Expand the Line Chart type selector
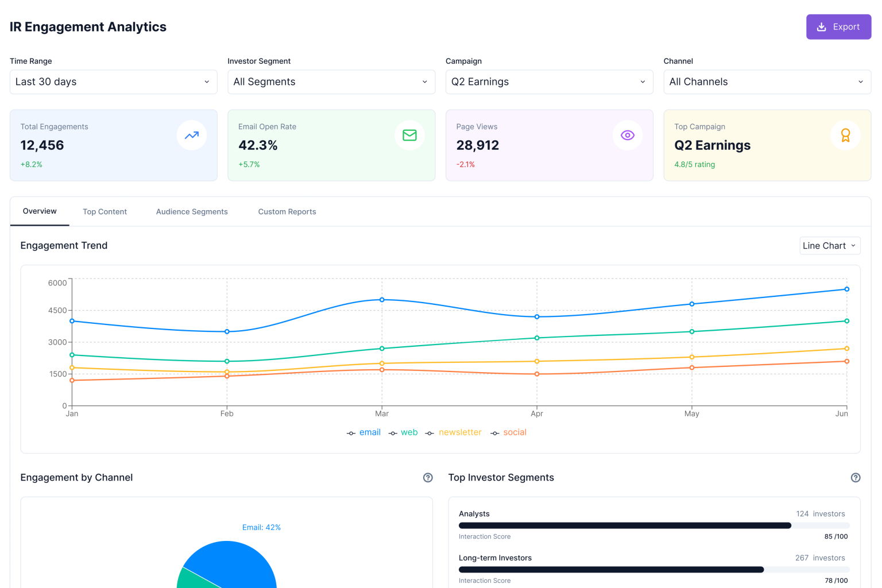This screenshot has width=882, height=588. (x=829, y=245)
